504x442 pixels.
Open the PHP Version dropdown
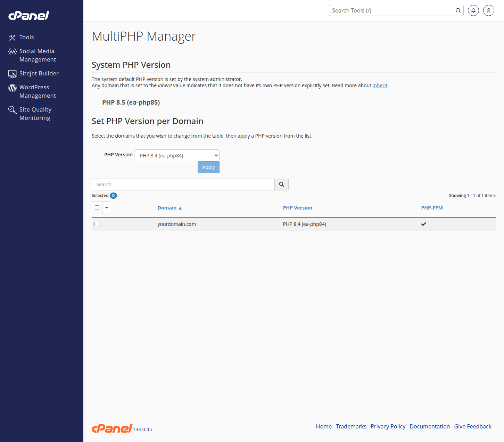[177, 155]
